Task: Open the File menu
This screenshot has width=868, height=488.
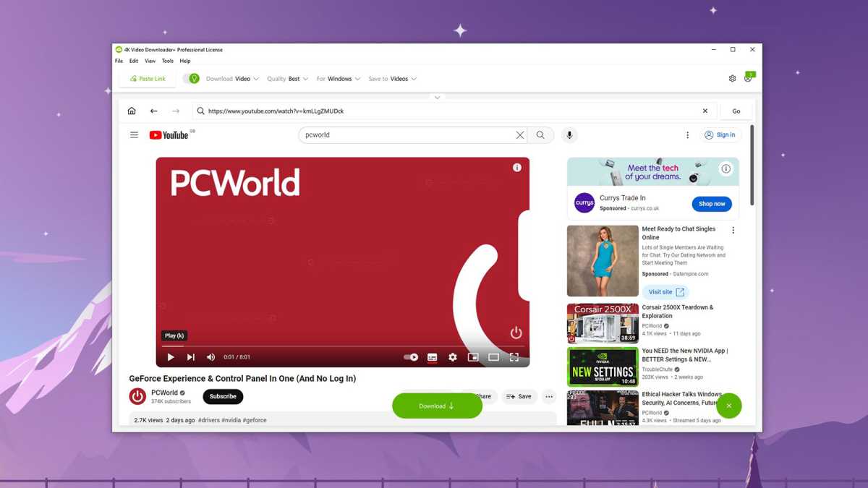Action: point(119,61)
